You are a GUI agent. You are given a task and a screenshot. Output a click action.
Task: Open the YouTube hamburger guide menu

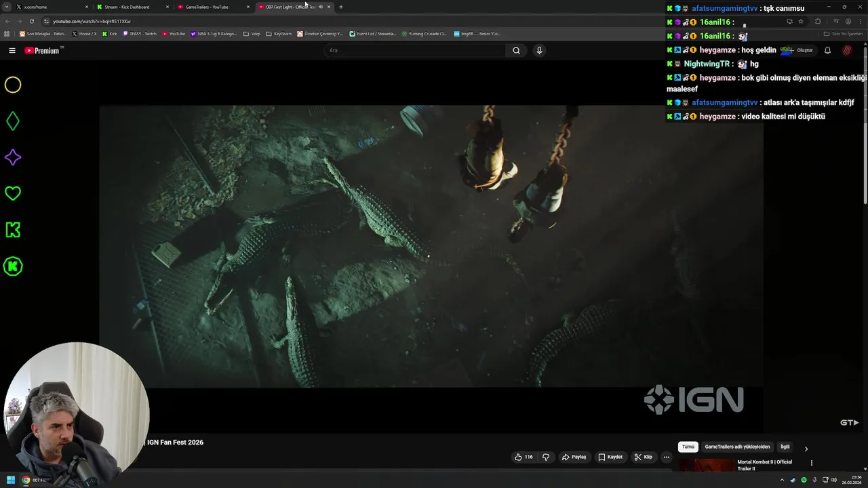tap(12, 50)
